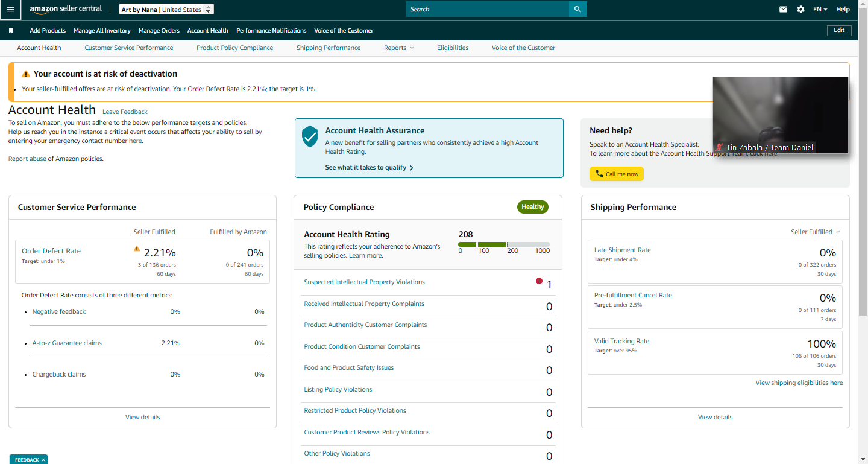868x464 pixels.
Task: Click the Valid Tracking Rate label
Action: (x=621, y=341)
